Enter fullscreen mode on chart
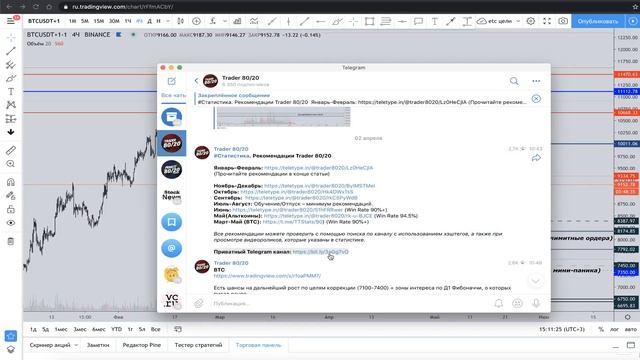Screen dimensions: 640x360 (x=547, y=21)
